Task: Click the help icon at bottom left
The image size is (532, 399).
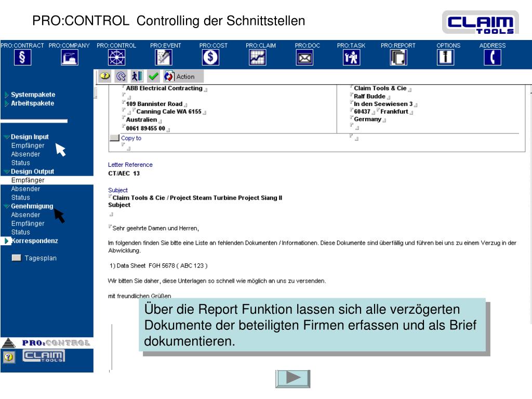Action: point(9,357)
